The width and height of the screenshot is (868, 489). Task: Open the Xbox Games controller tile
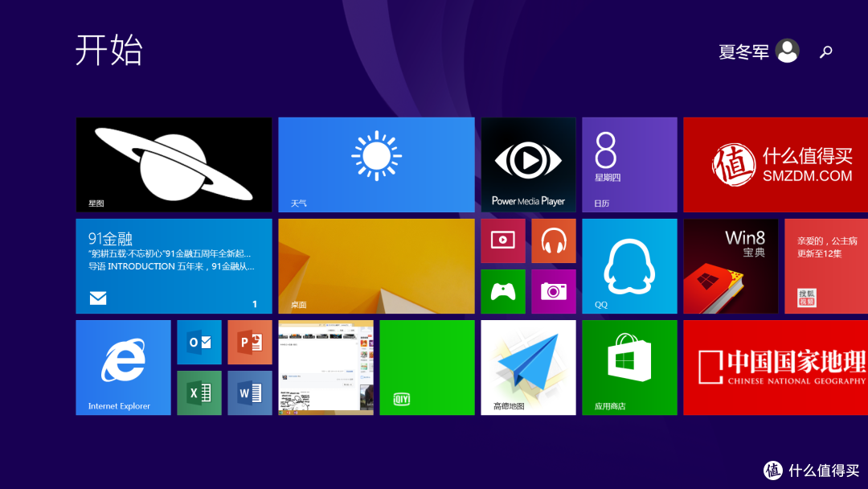503,291
